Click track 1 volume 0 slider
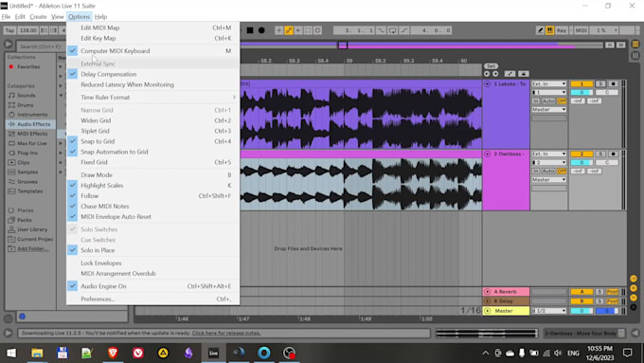Image resolution: width=644 pixels, height=363 pixels. [x=581, y=93]
